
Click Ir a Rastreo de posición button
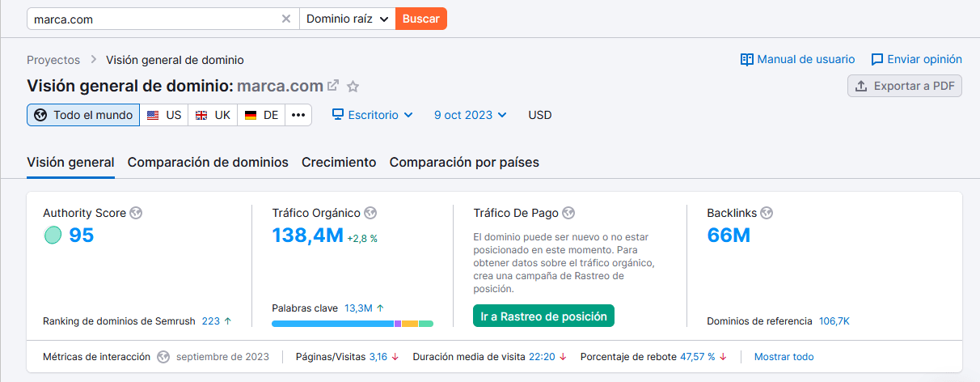543,316
